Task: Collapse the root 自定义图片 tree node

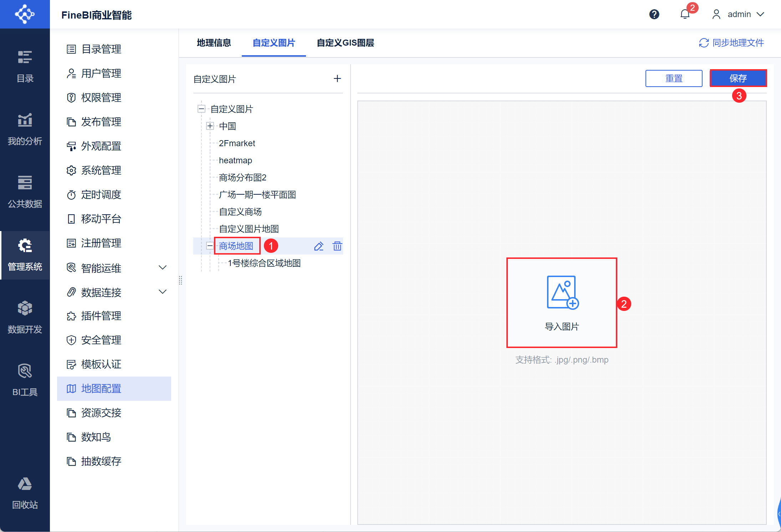Action: [201, 109]
